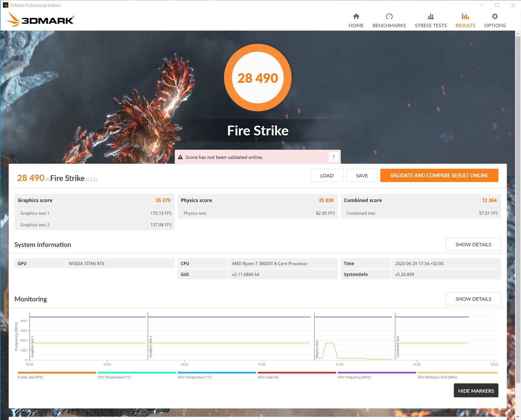Click the LOAD button

[x=327, y=176]
